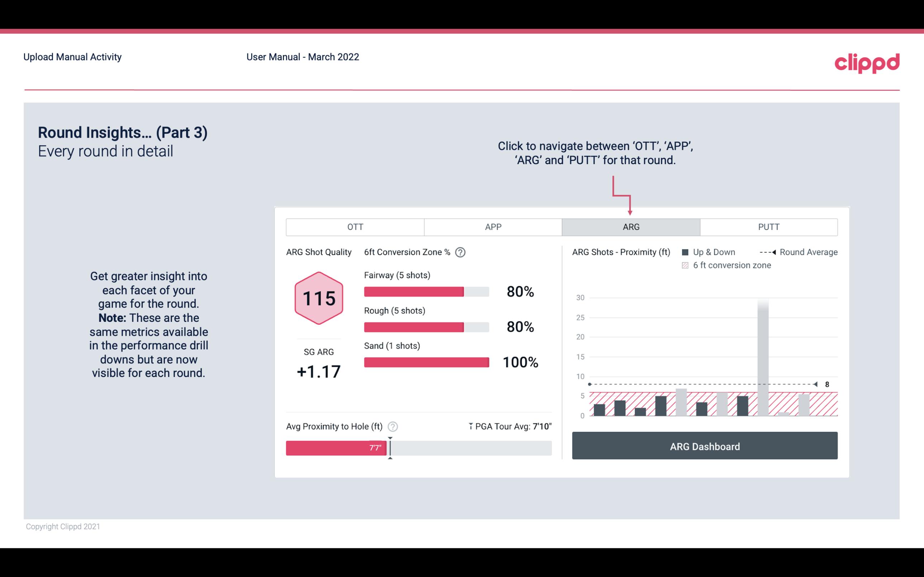Click the Up & Down legend icon

(687, 252)
